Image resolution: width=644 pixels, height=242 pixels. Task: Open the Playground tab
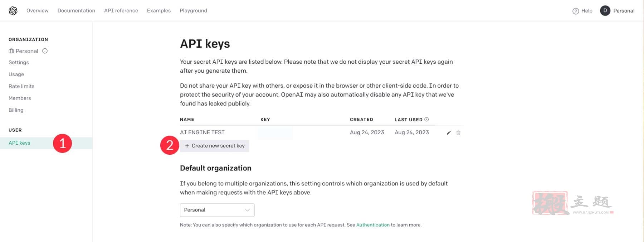[193, 11]
